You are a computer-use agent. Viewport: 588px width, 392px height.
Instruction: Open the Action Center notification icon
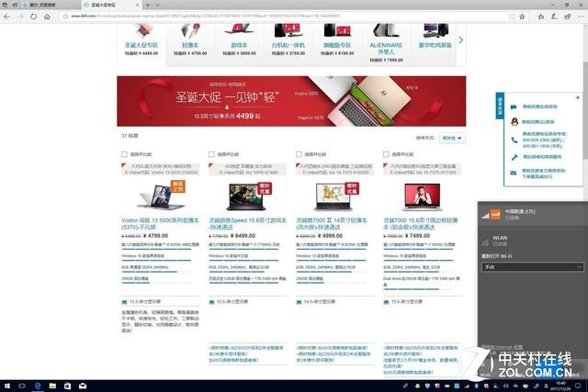click(578, 386)
